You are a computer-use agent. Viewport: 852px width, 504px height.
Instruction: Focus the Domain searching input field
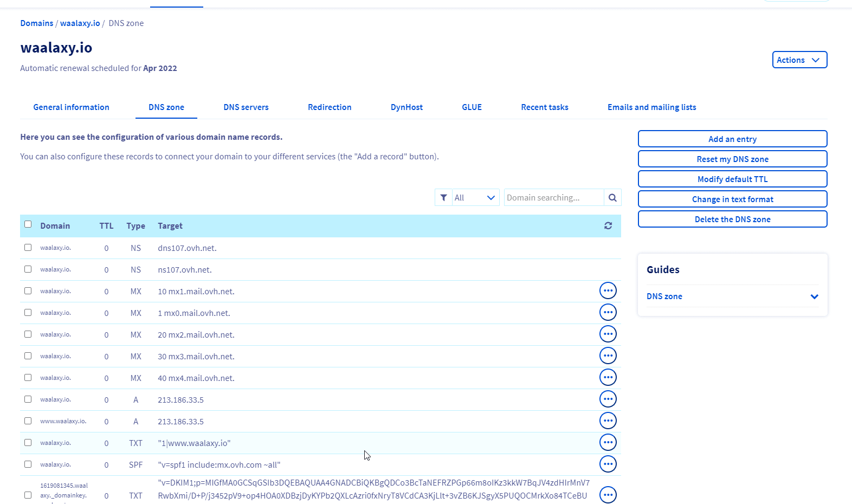(x=554, y=198)
